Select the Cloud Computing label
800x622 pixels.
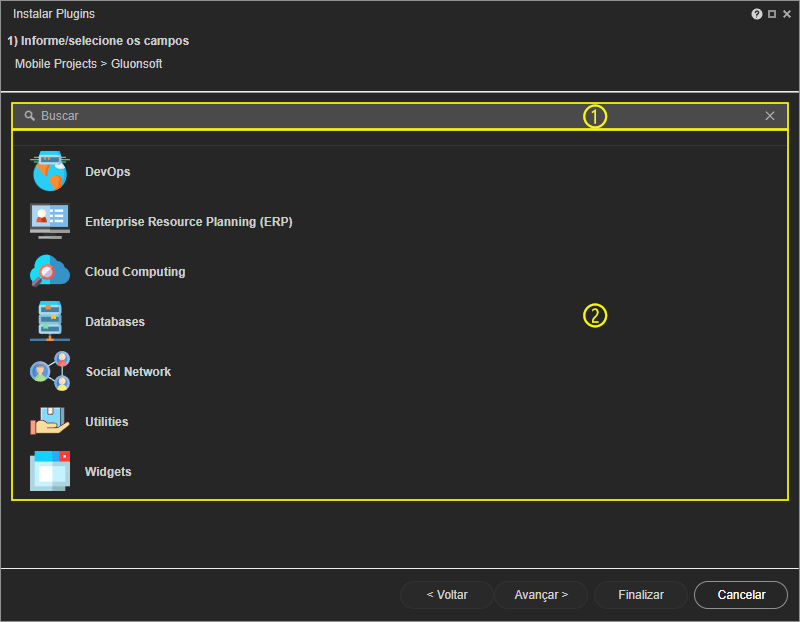[135, 272]
